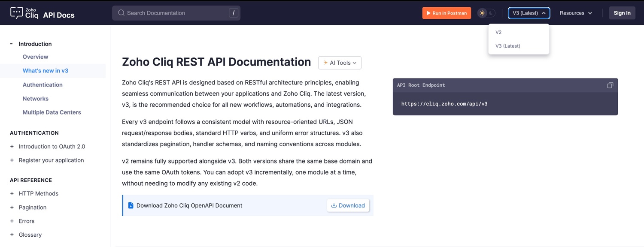The image size is (644, 247).
Task: Expand Introduction to OAuth 2.0
Action: pos(12,147)
